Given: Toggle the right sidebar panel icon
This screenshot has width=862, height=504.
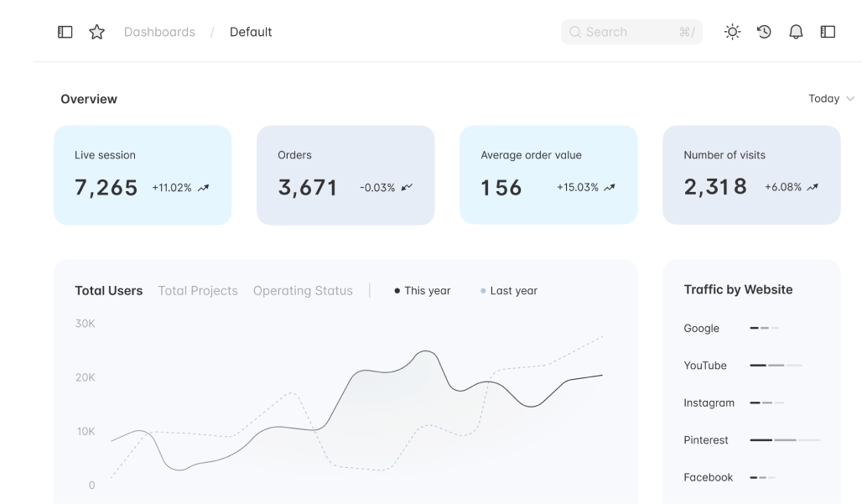Looking at the screenshot, I should [x=828, y=32].
